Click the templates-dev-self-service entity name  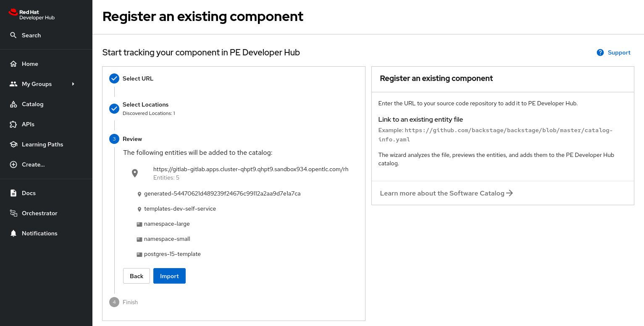coord(180,209)
